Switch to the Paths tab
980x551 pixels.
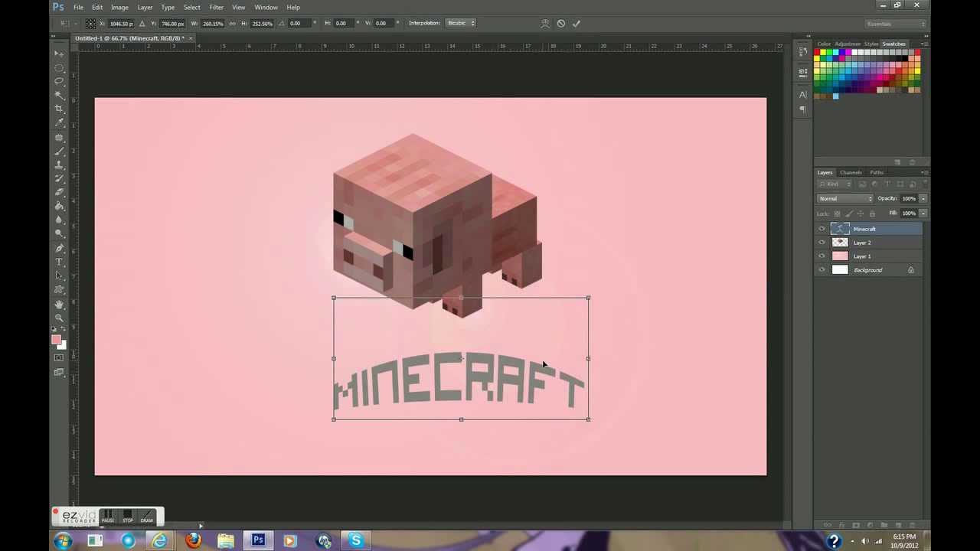pyautogui.click(x=877, y=172)
